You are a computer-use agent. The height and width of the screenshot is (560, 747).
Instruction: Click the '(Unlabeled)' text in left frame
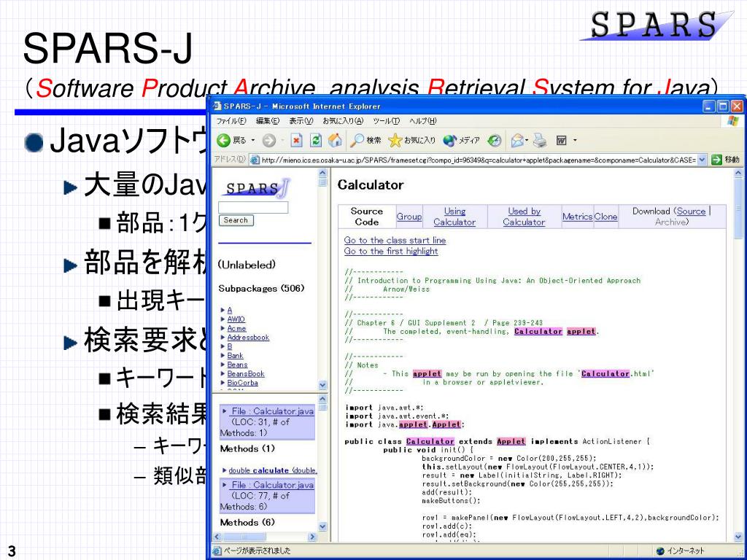coord(247,265)
